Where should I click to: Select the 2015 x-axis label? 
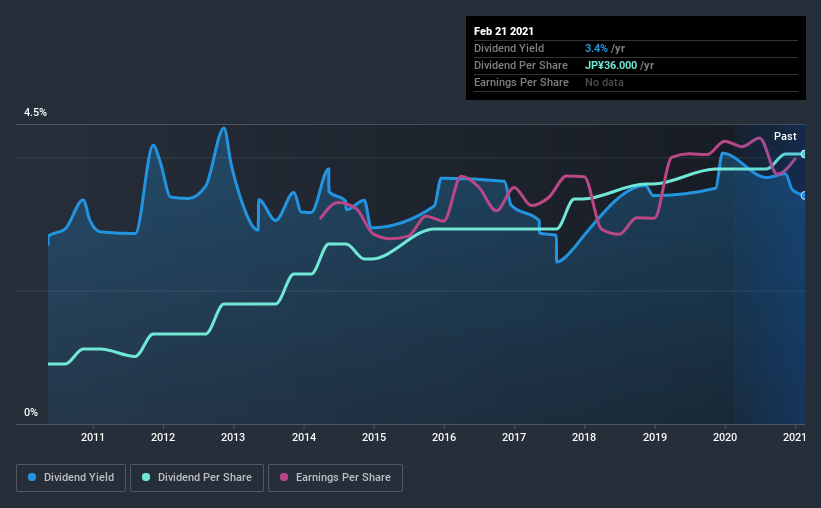click(x=374, y=437)
